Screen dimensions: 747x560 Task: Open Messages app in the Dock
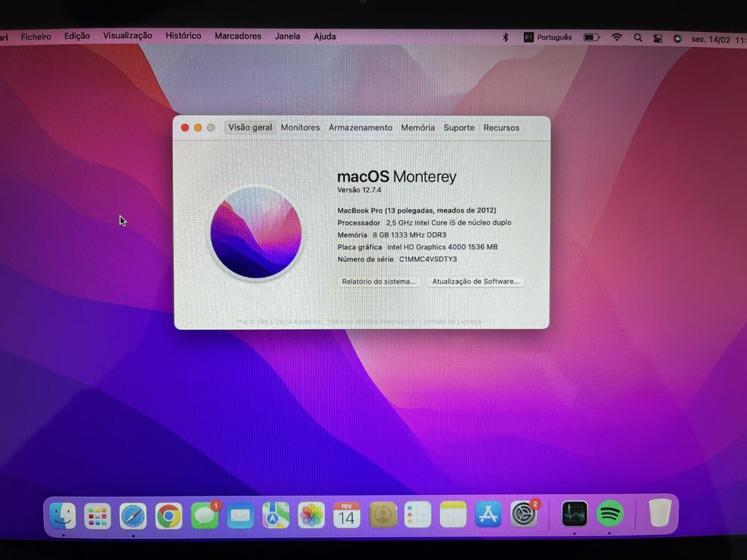[x=205, y=516]
